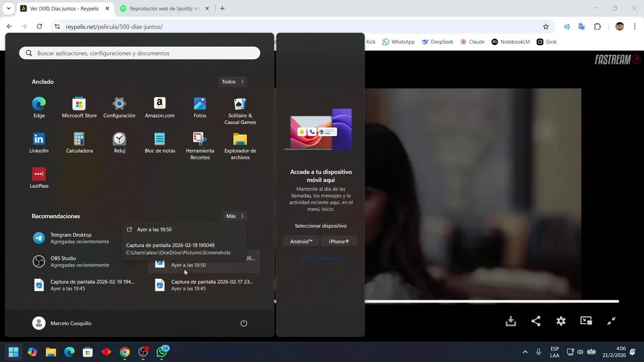
Task: Open Claude bookmark
Action: (472, 42)
